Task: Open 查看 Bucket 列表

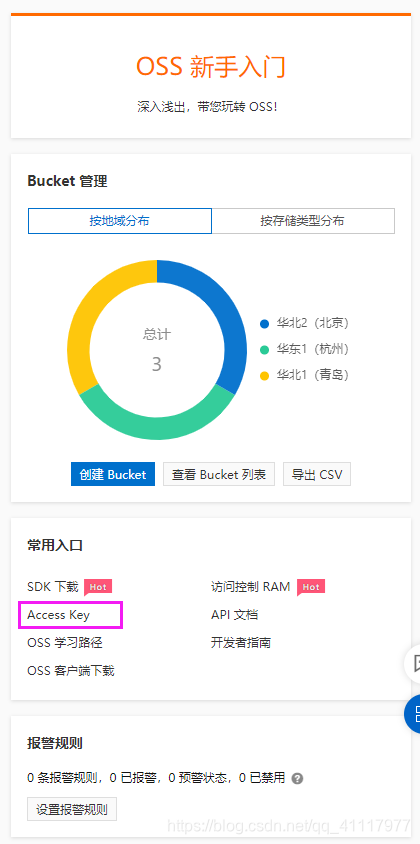Action: (219, 474)
